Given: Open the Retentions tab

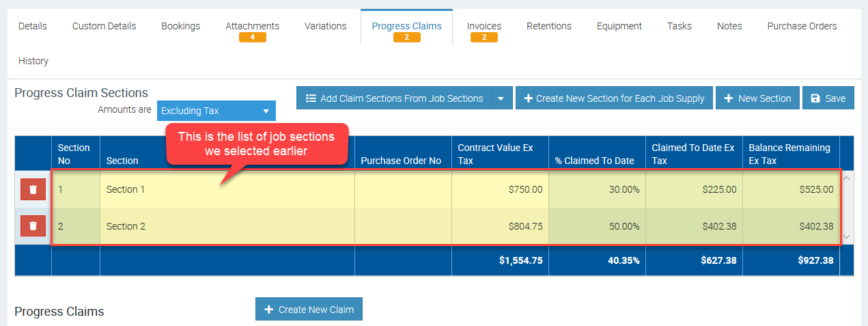Looking at the screenshot, I should tap(548, 27).
